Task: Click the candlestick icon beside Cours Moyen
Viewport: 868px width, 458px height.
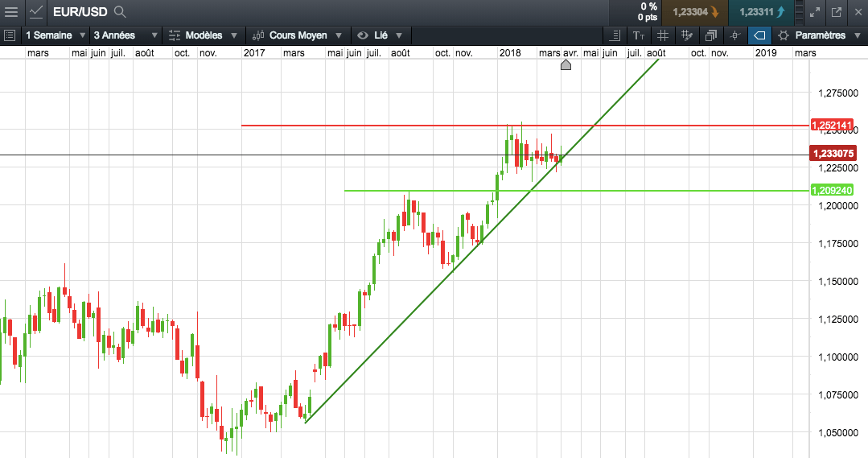Action: [x=258, y=35]
